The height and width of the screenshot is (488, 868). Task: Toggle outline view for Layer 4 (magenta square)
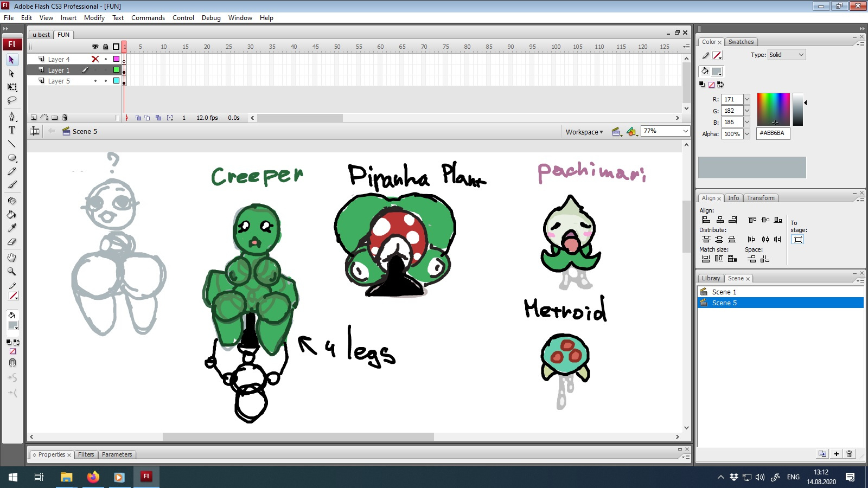[x=116, y=59]
